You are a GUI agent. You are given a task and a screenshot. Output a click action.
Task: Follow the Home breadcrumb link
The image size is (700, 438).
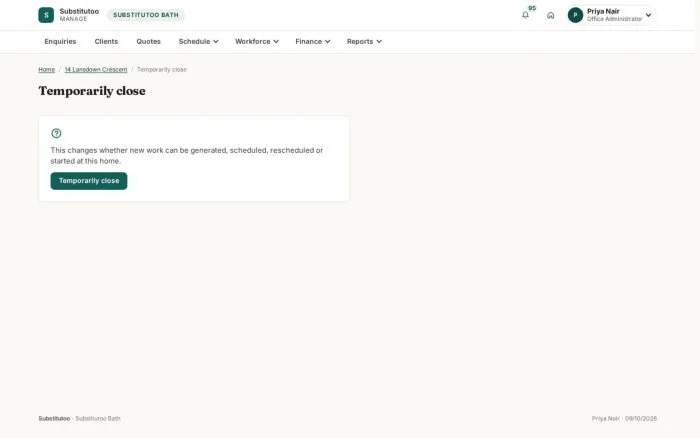point(46,70)
